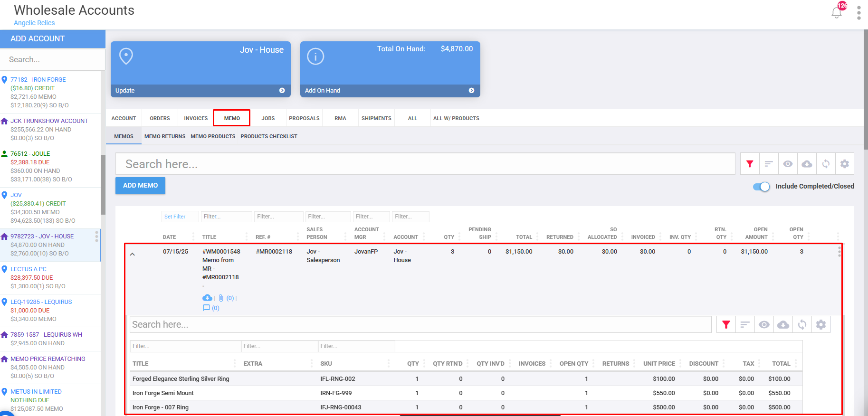Click the SKU filter box in line items
Viewport: 868px width, 416px height.
point(356,346)
